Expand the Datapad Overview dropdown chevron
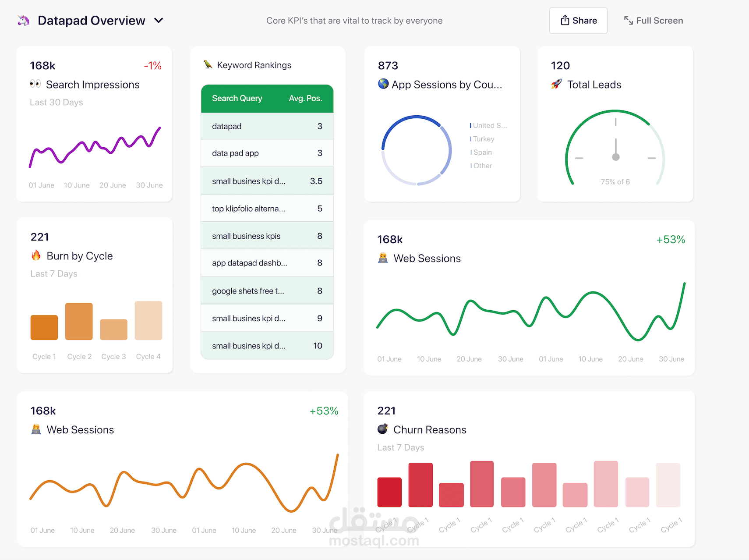The image size is (749, 560). tap(159, 21)
